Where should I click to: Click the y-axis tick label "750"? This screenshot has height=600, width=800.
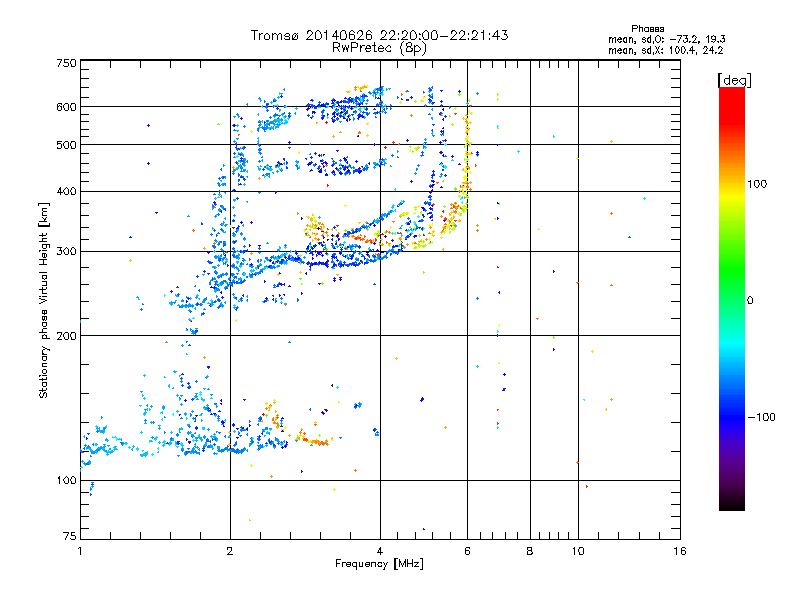(x=66, y=63)
